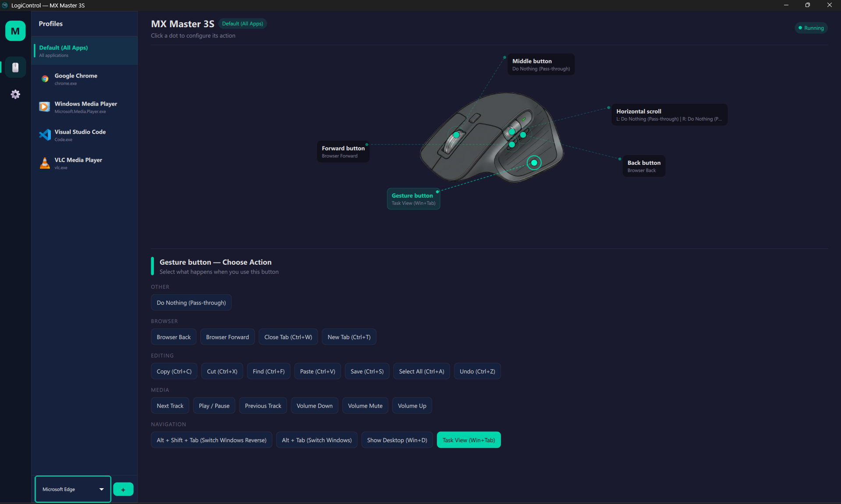Viewport: 841px width, 504px height.
Task: Click the M profile avatar
Action: tap(15, 31)
